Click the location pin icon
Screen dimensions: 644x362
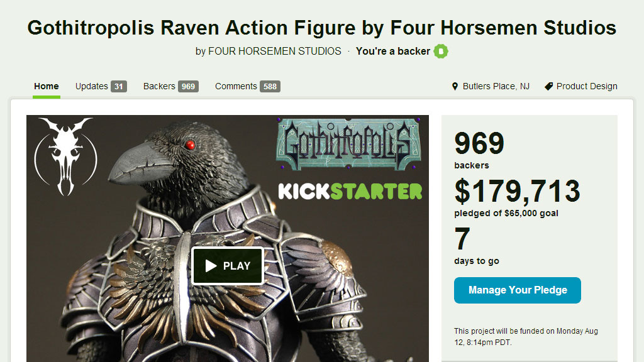tap(455, 86)
